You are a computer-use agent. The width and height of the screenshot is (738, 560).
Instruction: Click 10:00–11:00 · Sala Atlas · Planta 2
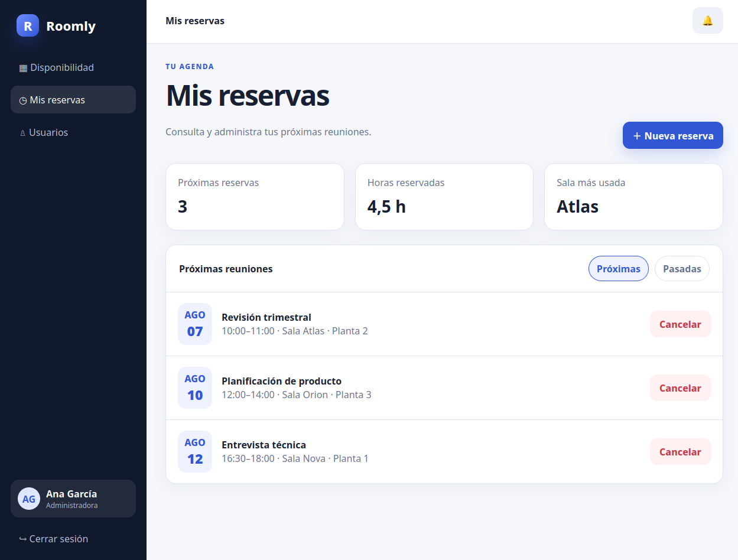[x=295, y=331]
